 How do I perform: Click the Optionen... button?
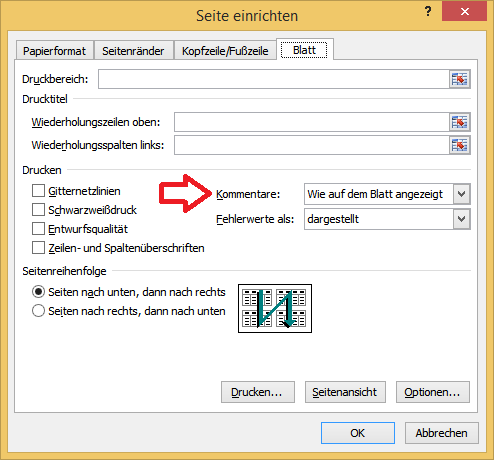433,392
